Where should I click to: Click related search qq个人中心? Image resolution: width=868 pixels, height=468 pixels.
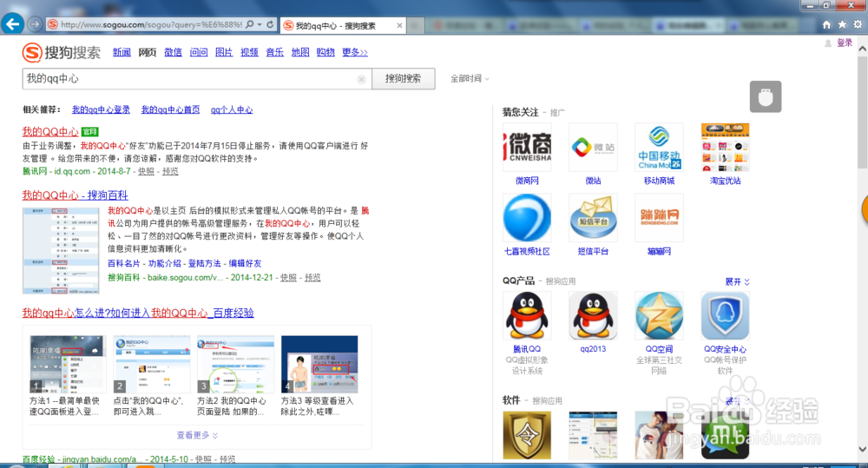pos(232,109)
